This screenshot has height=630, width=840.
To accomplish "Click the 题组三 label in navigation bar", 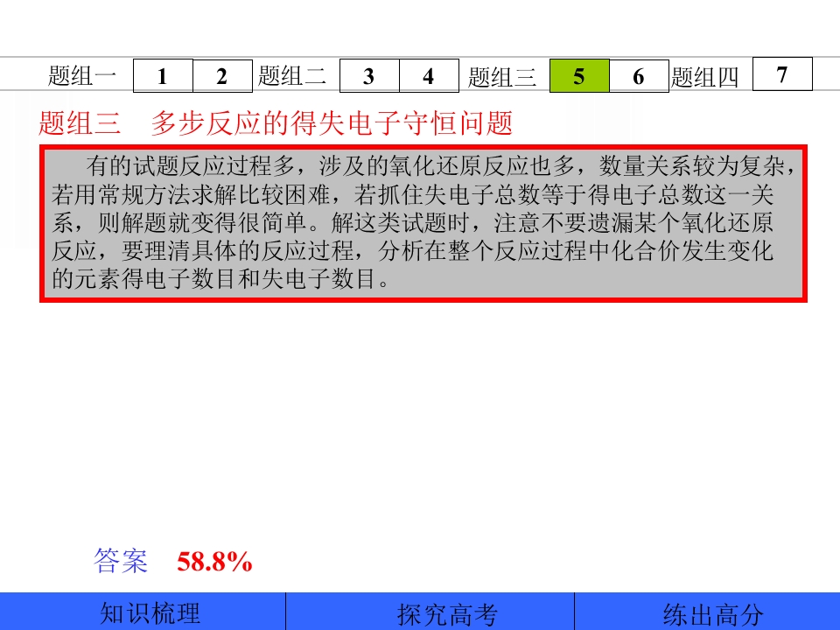I will 502,78.
